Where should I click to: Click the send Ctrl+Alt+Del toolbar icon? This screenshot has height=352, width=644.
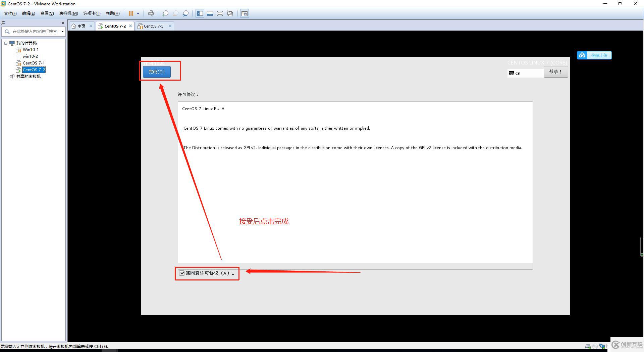(x=151, y=13)
